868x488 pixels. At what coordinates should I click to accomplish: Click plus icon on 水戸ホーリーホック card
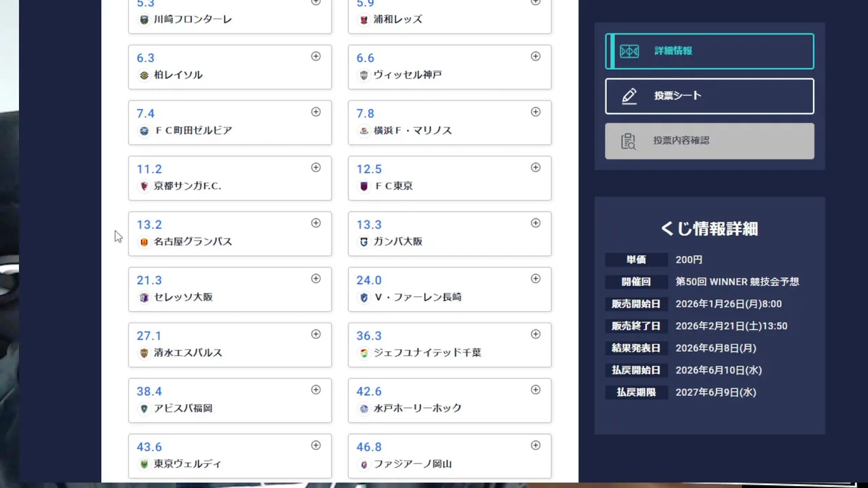(x=536, y=390)
